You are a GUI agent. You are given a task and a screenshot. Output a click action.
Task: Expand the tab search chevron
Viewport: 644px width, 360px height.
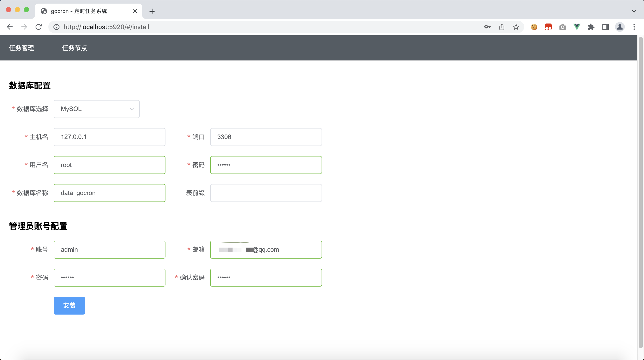[x=634, y=11]
